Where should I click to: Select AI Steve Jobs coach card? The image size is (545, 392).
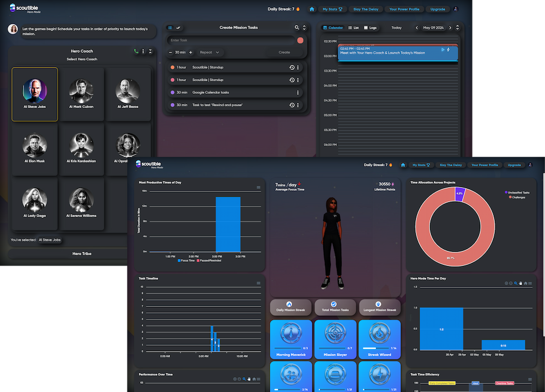coord(35,94)
